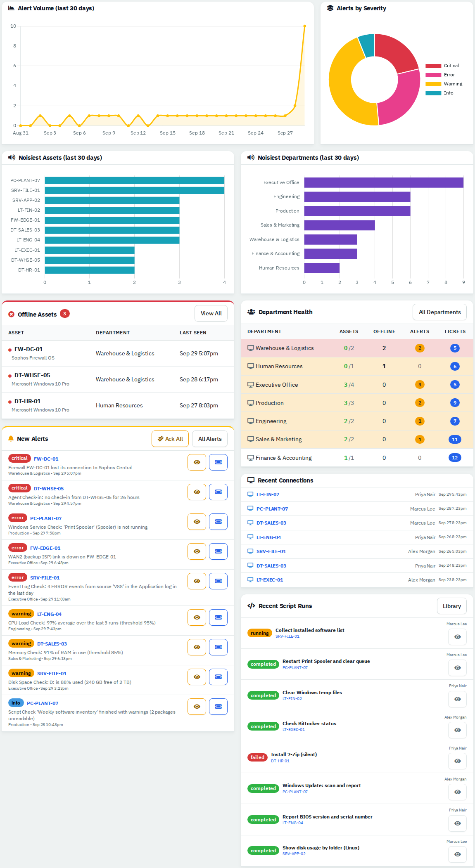Toggle Critical series in severity legend
Image resolution: width=475 pixels, height=868 pixels.
click(442, 66)
